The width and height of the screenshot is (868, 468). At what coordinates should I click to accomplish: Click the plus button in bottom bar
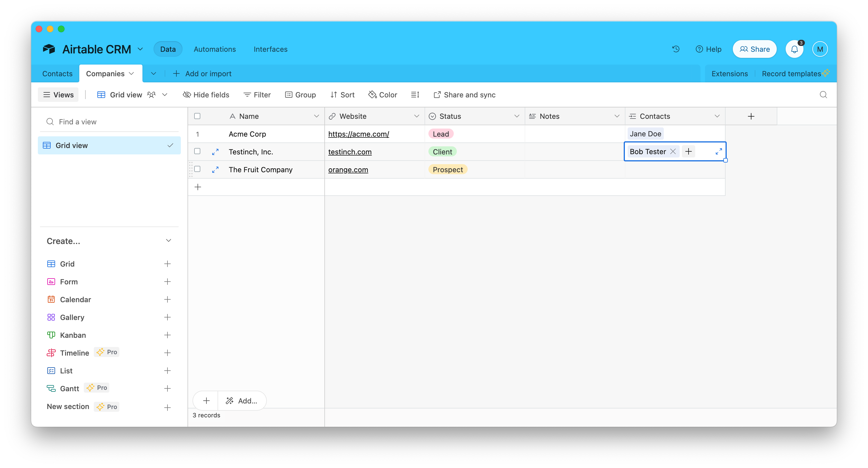pyautogui.click(x=206, y=401)
